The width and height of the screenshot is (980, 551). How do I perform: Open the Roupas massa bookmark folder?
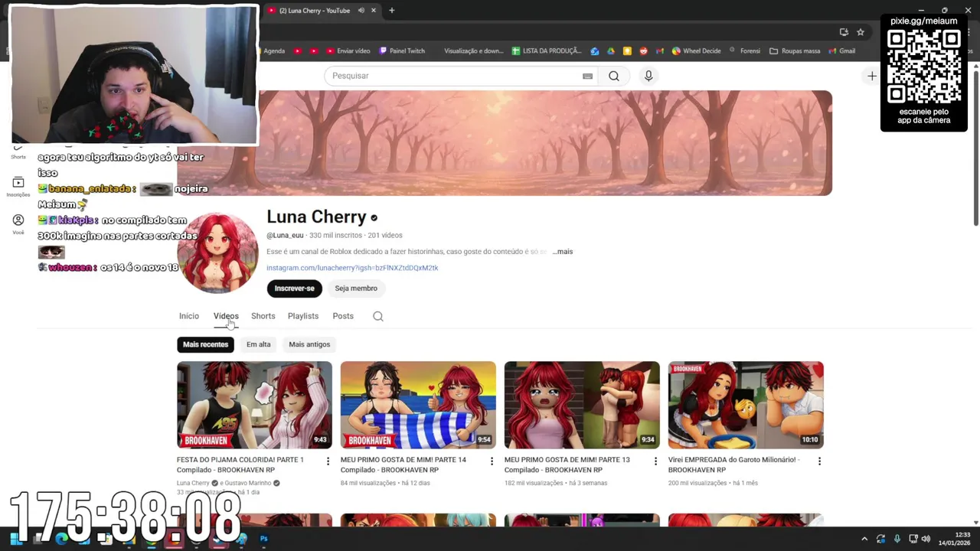tap(795, 51)
